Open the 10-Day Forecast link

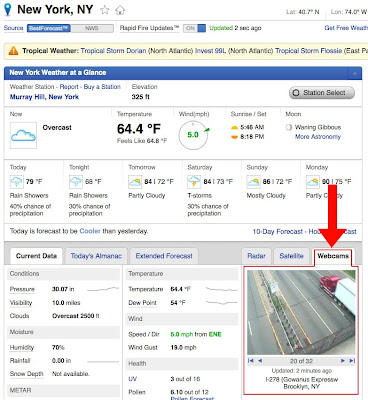click(278, 231)
